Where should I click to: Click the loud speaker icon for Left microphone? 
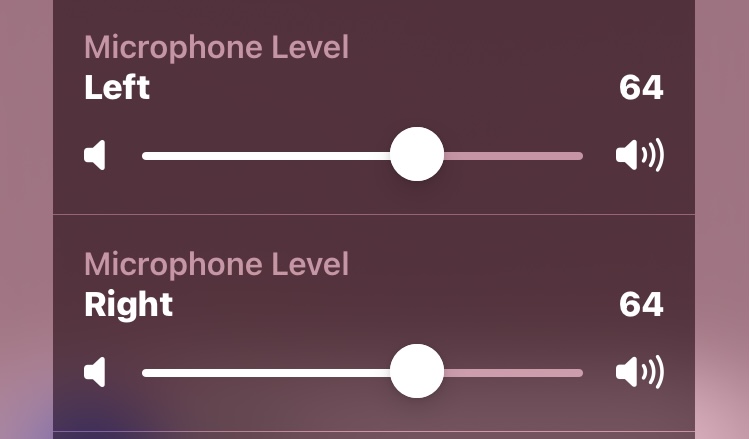(x=640, y=155)
